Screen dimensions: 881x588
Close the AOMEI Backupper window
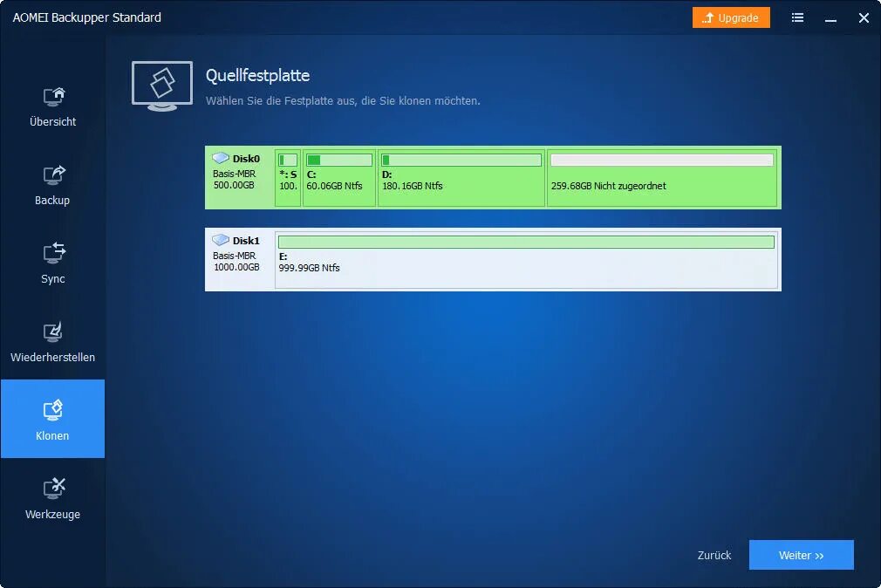864,18
